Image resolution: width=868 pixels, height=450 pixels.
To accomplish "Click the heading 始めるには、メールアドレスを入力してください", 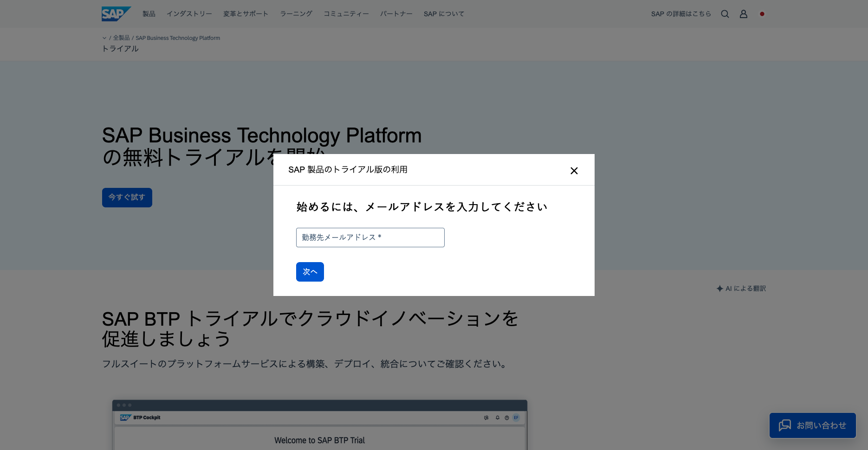I will [x=422, y=207].
